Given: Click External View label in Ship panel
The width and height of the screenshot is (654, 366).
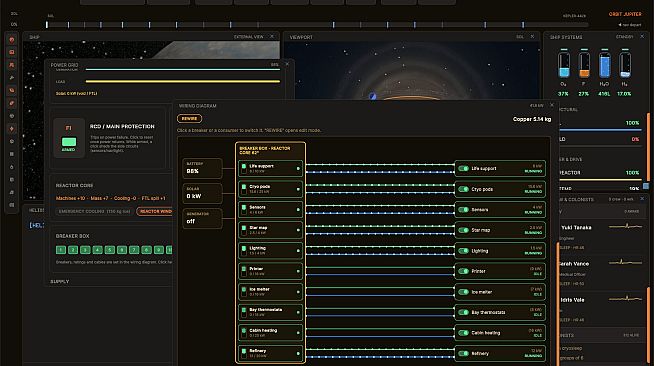Looking at the screenshot, I should point(249,37).
